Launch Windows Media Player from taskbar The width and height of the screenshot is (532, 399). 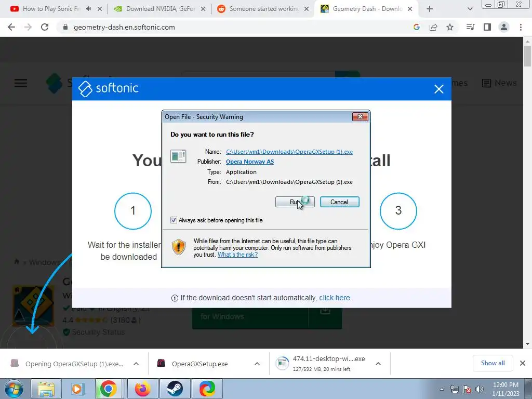point(78,389)
